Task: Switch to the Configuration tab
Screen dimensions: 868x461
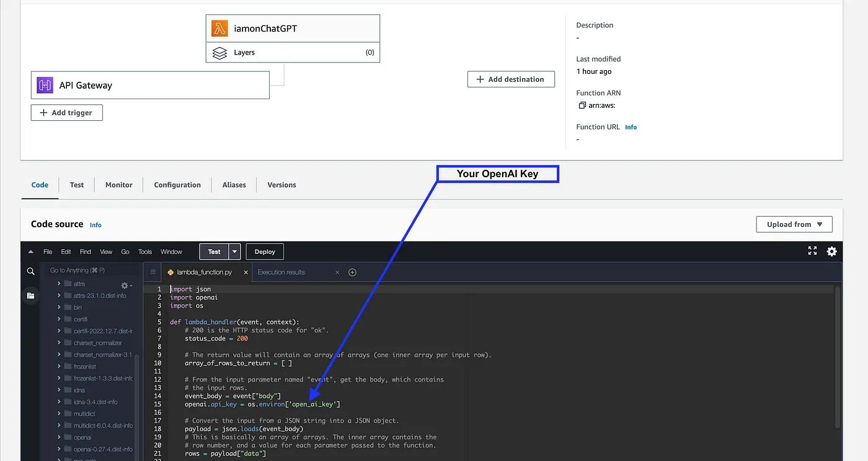Action: [x=177, y=185]
